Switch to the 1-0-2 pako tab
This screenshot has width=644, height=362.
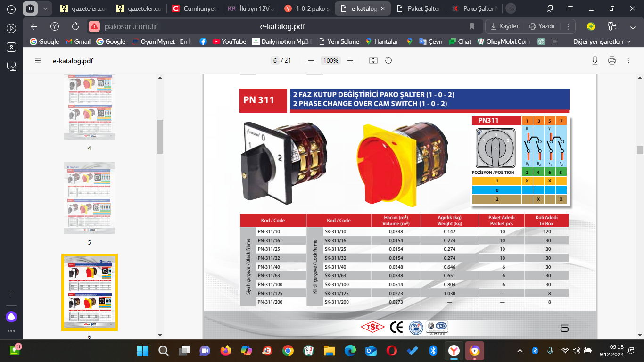coord(306,8)
